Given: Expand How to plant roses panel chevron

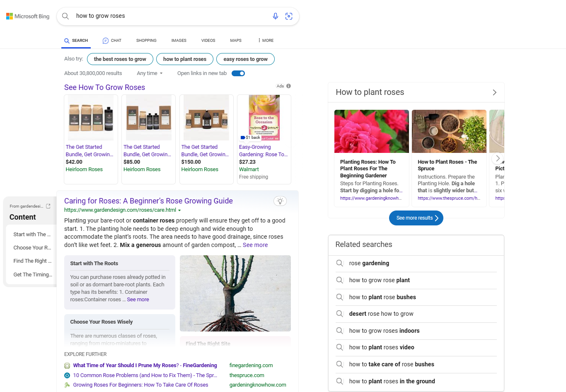Looking at the screenshot, I should pos(494,92).
